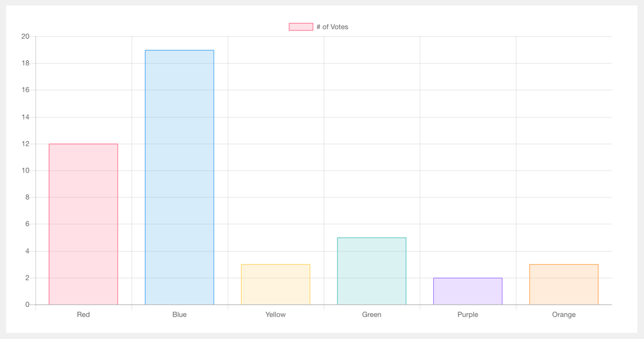Select the Purple bar

(x=467, y=290)
